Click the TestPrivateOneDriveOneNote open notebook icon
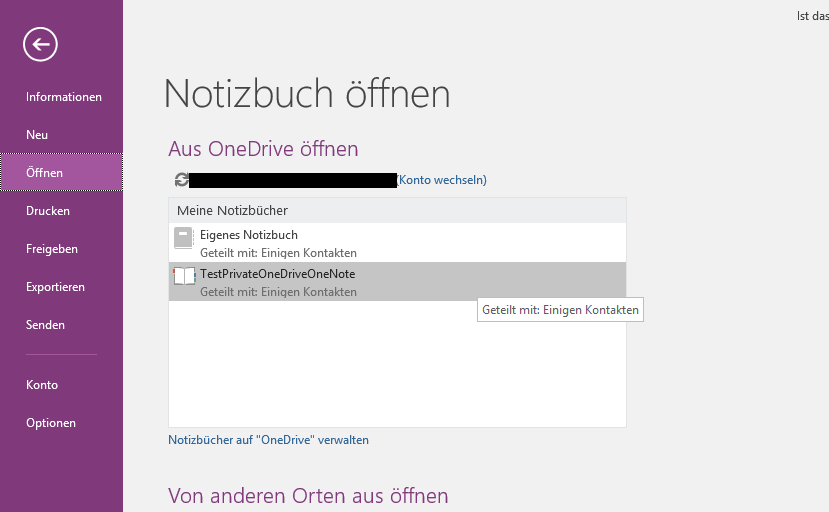Viewport: 829px width, 512px height. (184, 276)
